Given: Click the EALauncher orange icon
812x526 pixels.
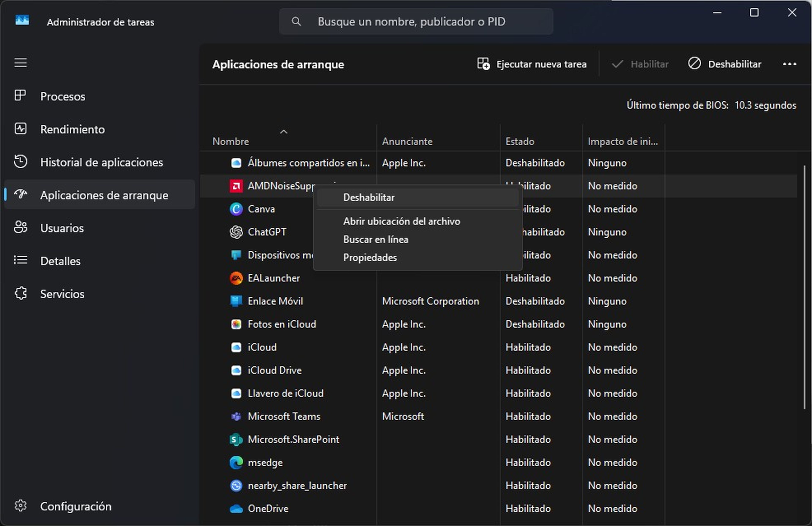Looking at the screenshot, I should (236, 278).
